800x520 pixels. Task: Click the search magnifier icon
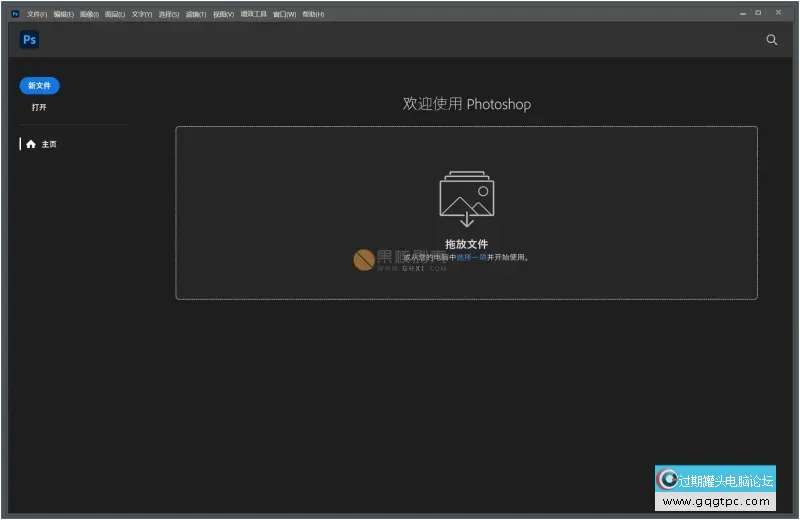tap(771, 40)
